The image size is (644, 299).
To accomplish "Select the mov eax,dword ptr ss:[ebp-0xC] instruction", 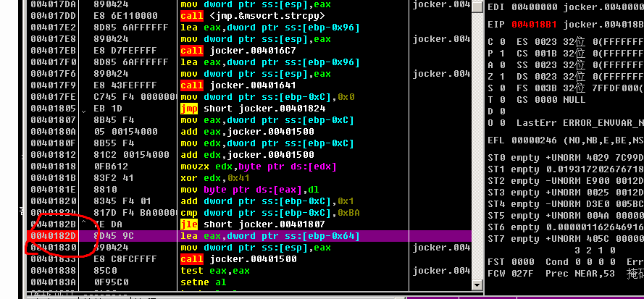I will click(267, 120).
